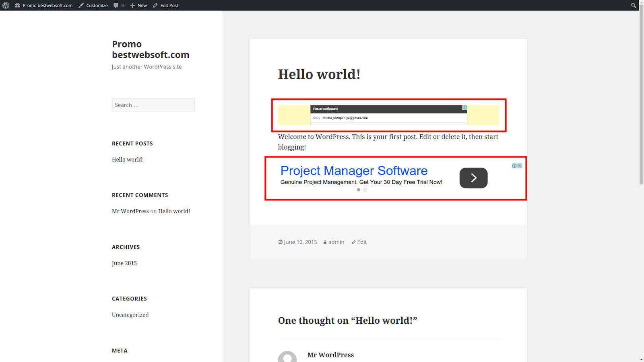
Task: Click the Promo bestwebsoft.com site title
Action: [151, 49]
